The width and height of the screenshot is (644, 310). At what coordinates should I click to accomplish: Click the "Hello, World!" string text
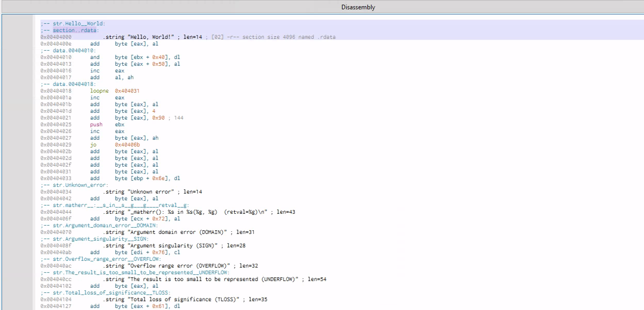[x=151, y=37]
